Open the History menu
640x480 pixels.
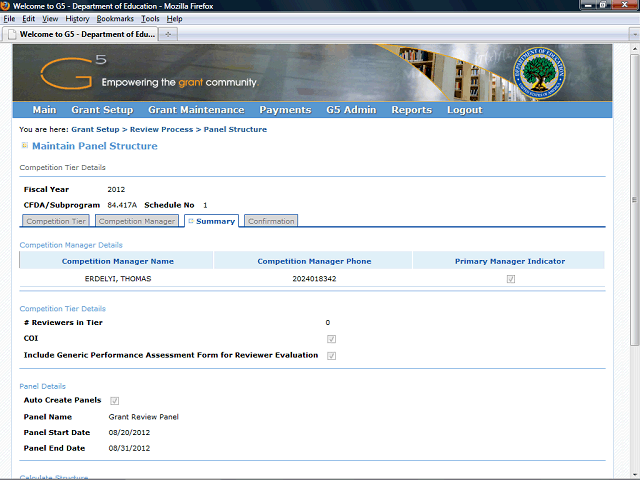point(77,19)
